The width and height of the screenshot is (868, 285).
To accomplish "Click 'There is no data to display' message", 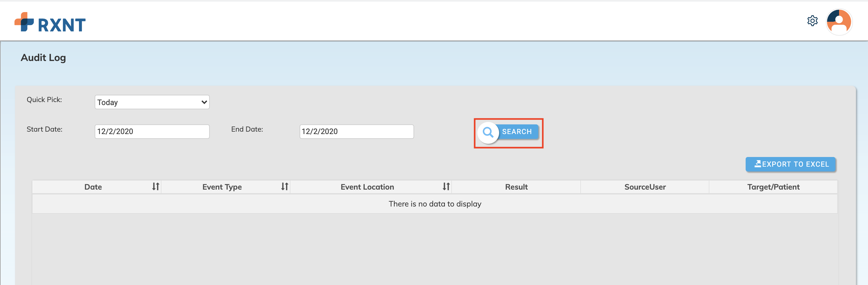I will pos(435,203).
